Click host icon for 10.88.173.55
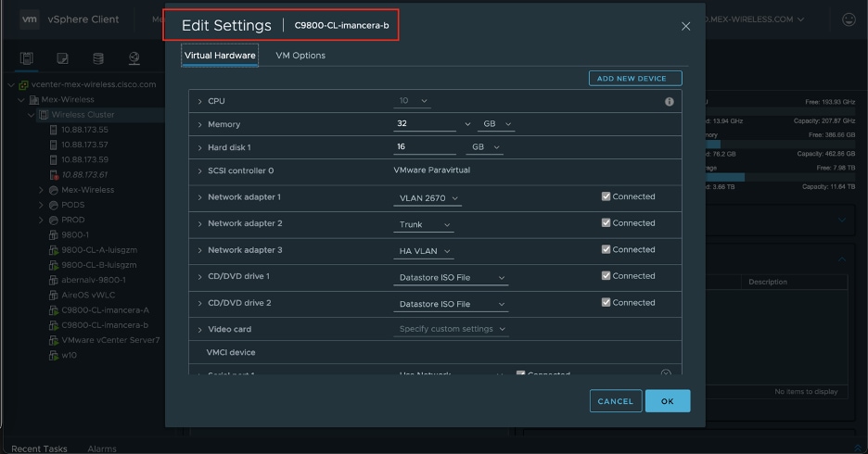This screenshot has height=454, width=868. (x=53, y=130)
